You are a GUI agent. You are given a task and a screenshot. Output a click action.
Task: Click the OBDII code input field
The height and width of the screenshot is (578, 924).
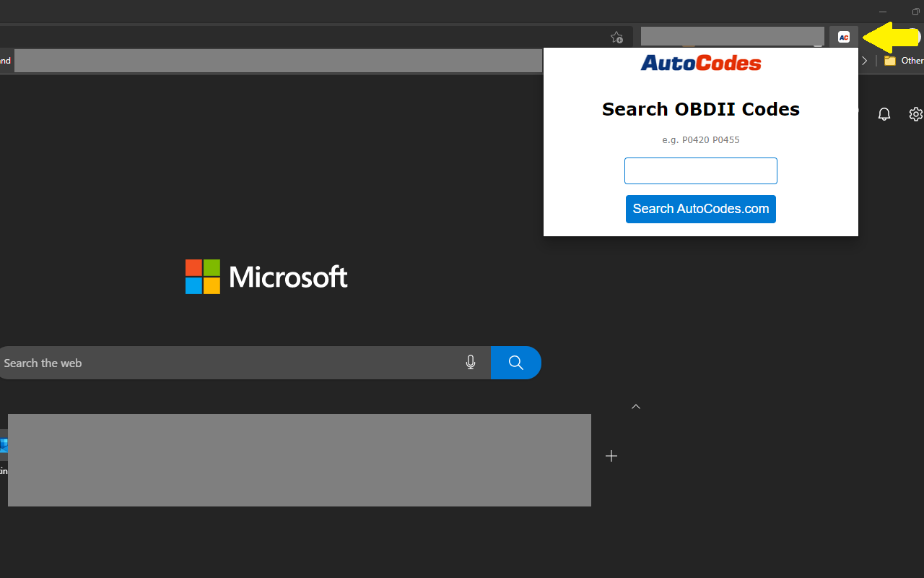[701, 171]
